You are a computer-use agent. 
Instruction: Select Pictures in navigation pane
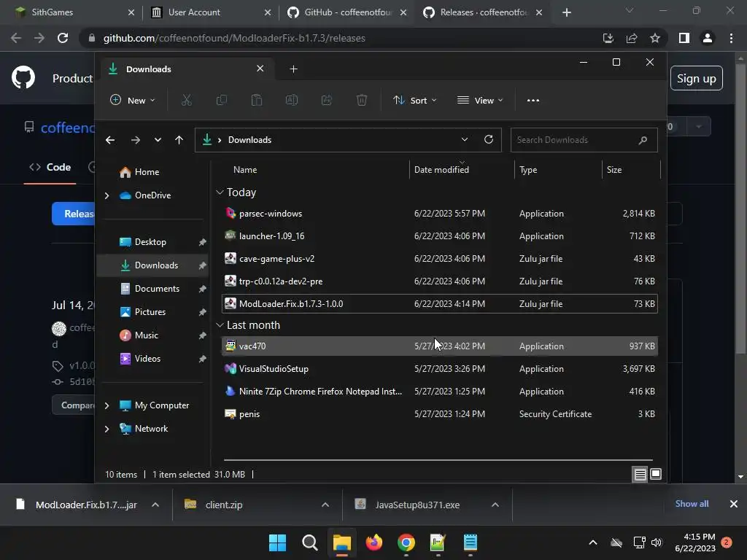(x=150, y=312)
